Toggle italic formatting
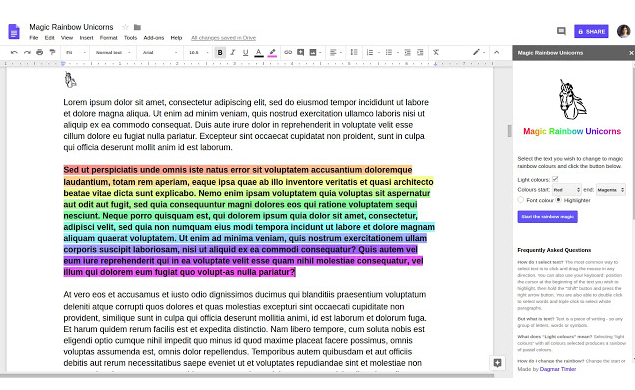 (233, 52)
